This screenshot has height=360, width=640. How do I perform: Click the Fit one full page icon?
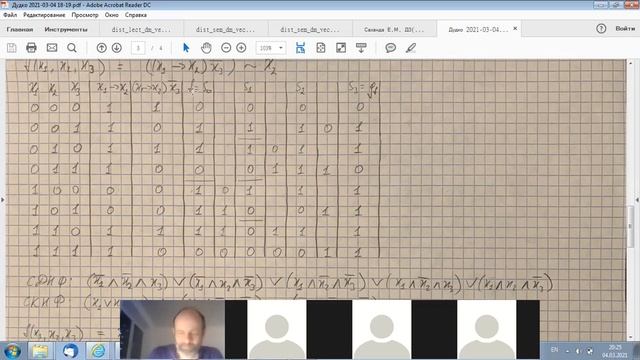pyautogui.click(x=321, y=48)
